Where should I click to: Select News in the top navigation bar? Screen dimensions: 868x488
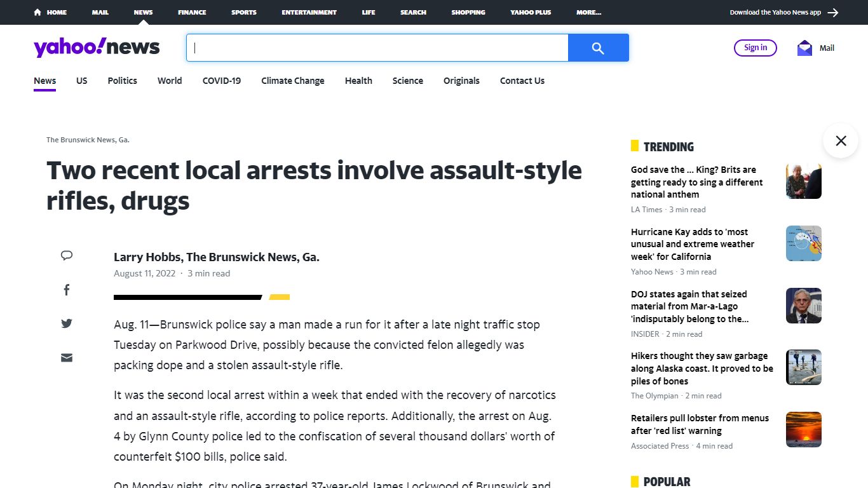coord(143,12)
